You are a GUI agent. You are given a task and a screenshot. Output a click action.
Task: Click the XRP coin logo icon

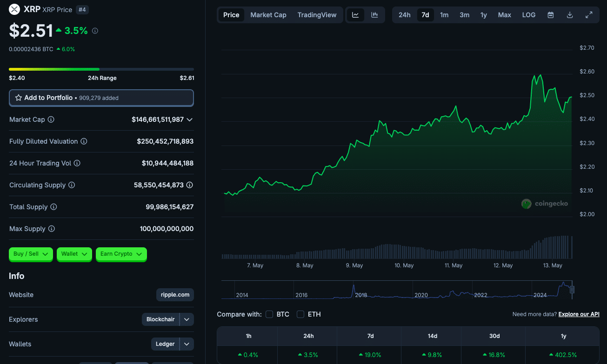pyautogui.click(x=15, y=9)
